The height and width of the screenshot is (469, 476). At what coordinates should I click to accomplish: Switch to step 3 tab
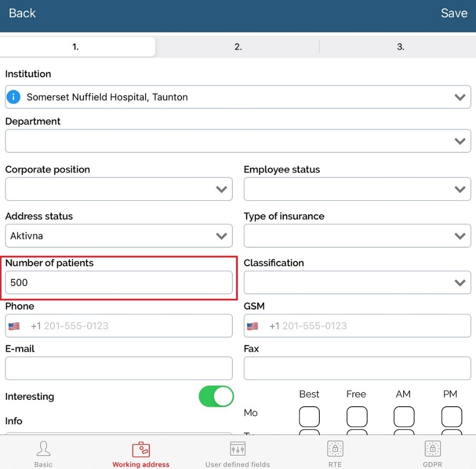pos(400,47)
